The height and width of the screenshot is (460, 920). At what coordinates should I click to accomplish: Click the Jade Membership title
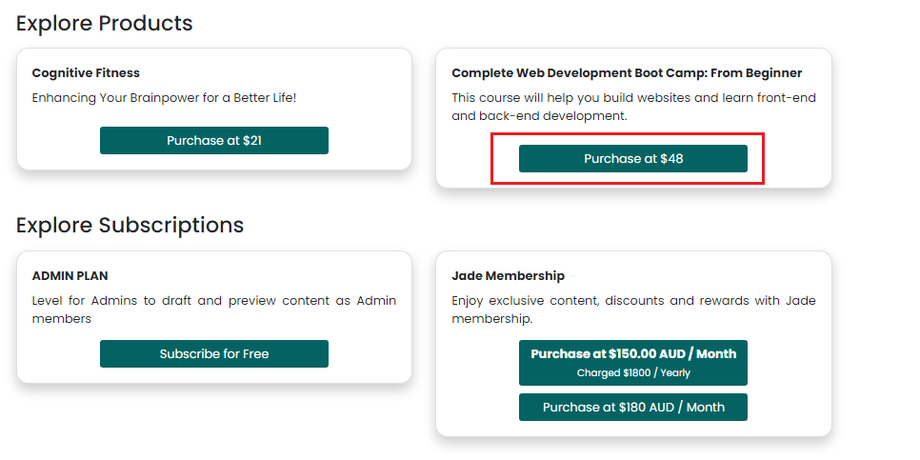pos(508,275)
